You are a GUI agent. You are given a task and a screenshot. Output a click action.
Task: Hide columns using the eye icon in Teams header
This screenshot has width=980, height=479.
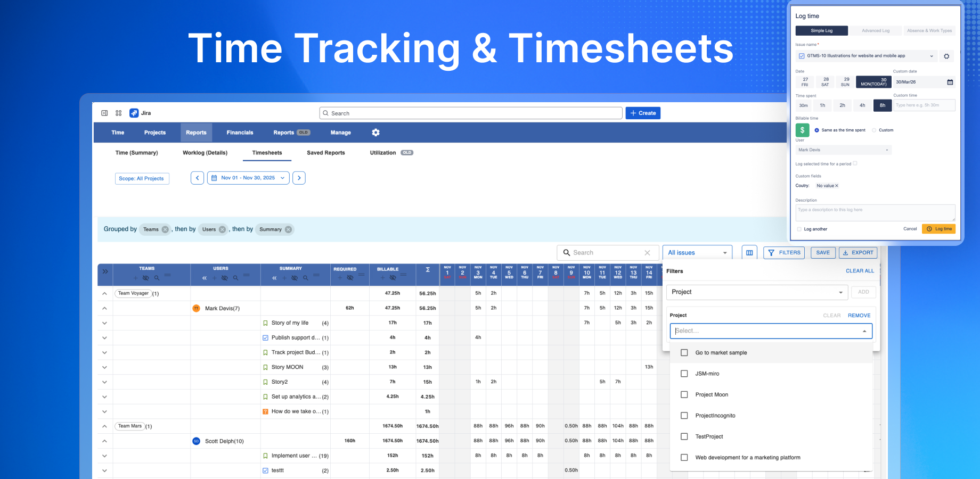click(145, 277)
